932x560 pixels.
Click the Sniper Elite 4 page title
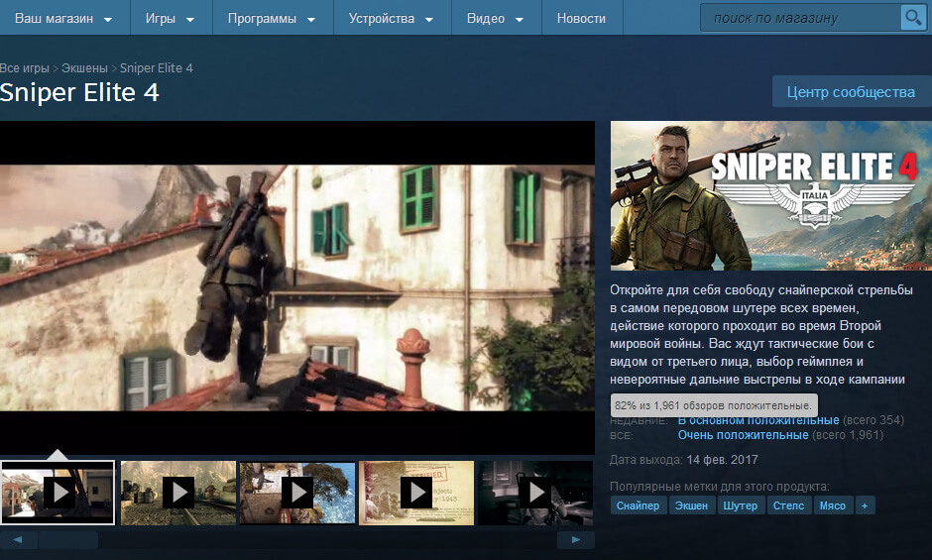tap(79, 93)
